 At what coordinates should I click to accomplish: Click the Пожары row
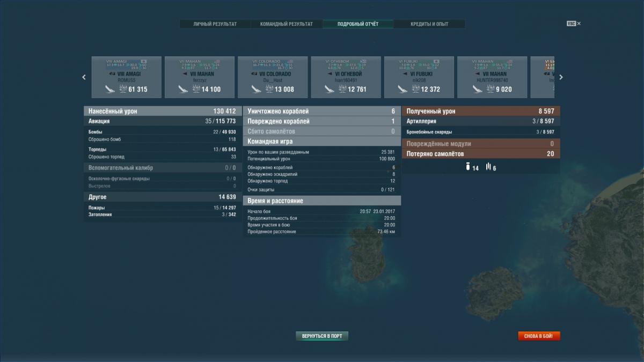(x=162, y=208)
